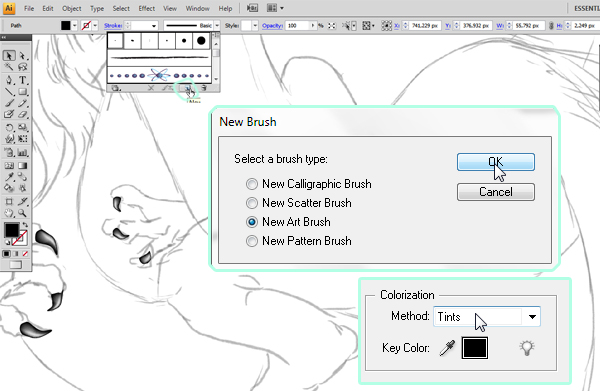Open the colorization Method dropdown showing Tints
600x391 pixels.
(487, 316)
